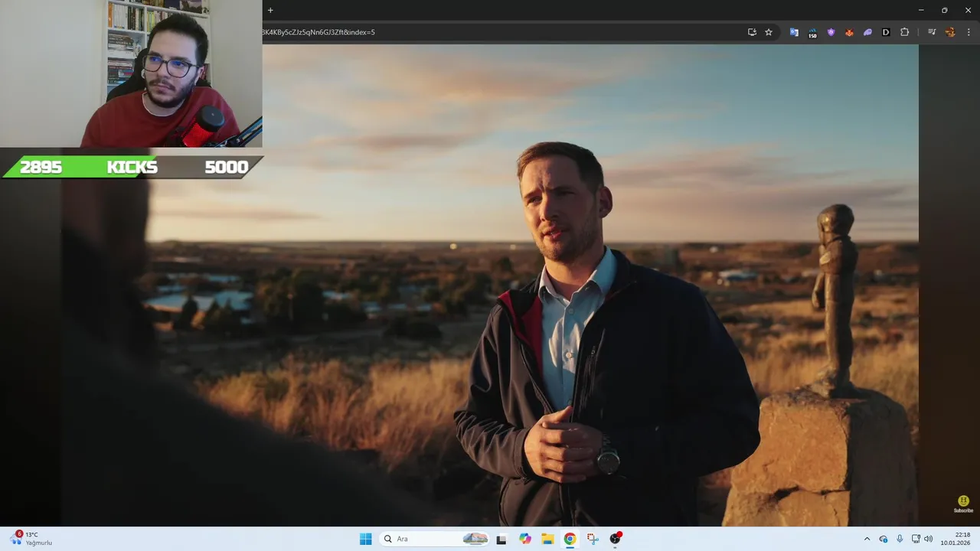Open Snipping Tool from the taskbar
Image resolution: width=980 pixels, height=551 pixels.
point(593,539)
